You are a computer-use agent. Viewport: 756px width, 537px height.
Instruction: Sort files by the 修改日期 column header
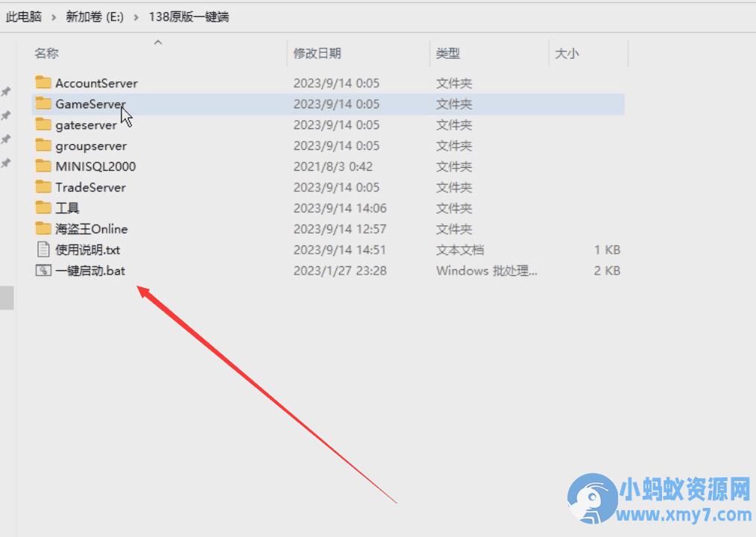318,53
